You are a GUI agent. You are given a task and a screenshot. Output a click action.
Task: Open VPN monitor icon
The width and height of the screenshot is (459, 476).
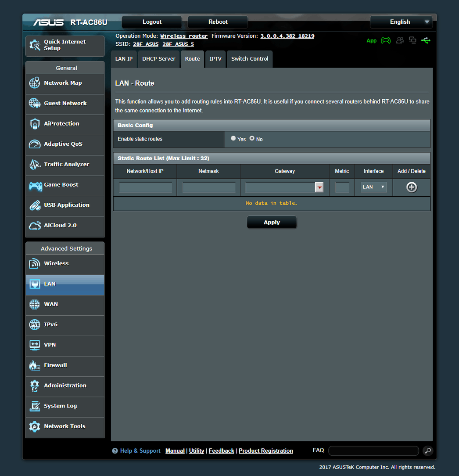click(x=35, y=345)
